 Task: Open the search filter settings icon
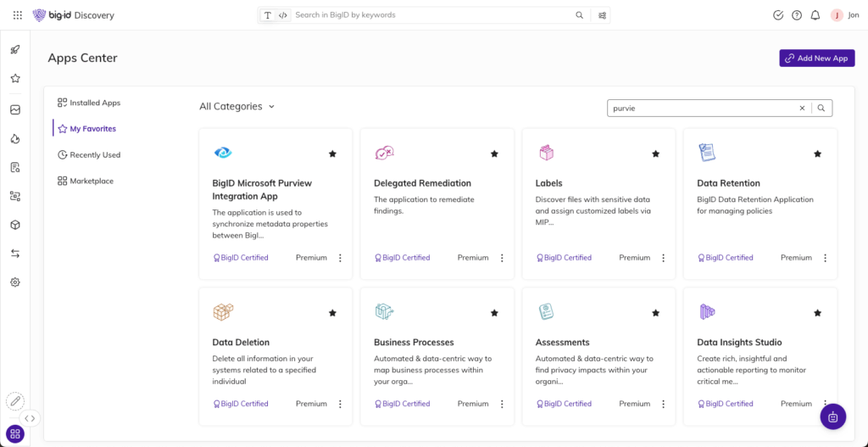click(603, 15)
